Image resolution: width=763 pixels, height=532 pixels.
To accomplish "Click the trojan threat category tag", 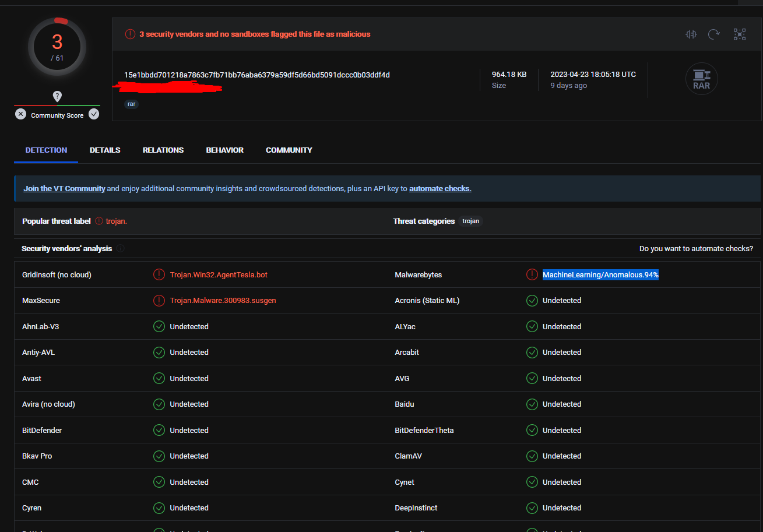I will point(470,221).
